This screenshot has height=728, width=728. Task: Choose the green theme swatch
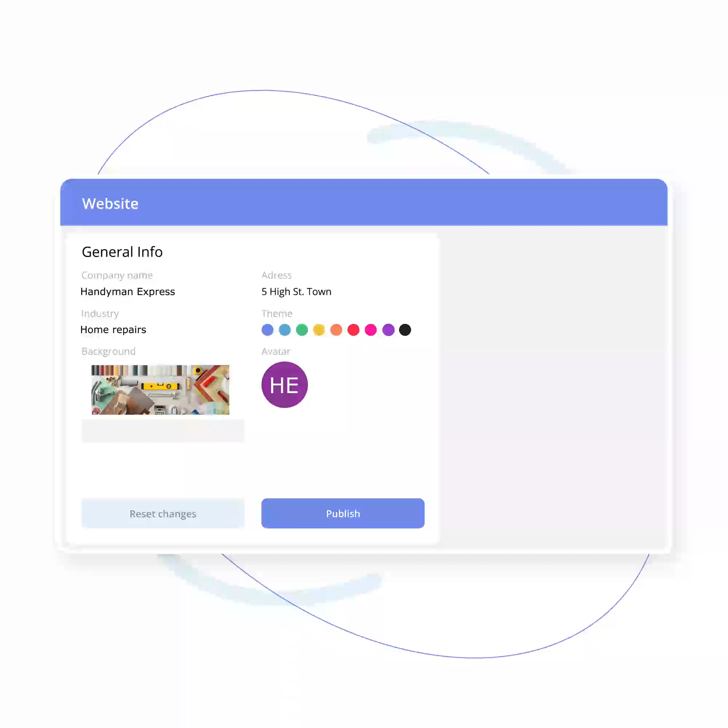pyautogui.click(x=302, y=330)
